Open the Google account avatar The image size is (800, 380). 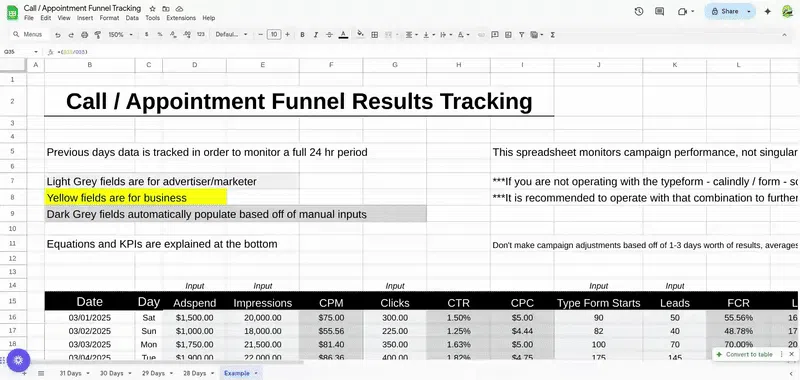[787, 11]
